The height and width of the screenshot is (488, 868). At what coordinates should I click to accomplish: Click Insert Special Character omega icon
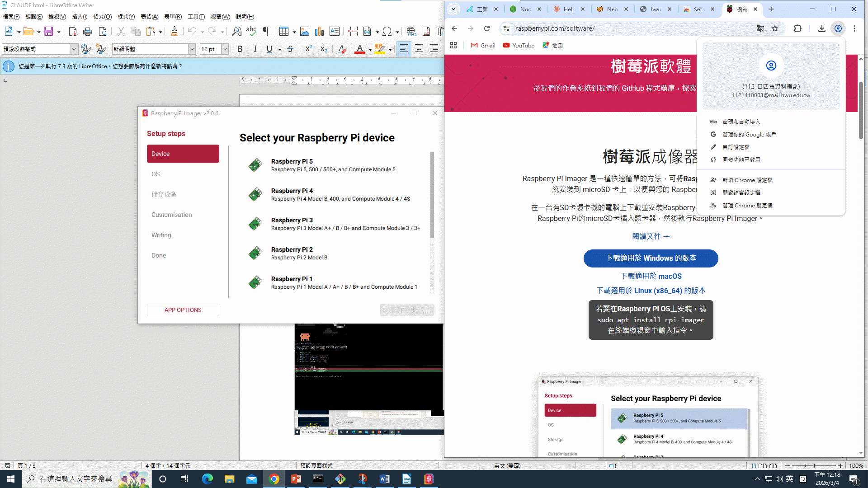click(x=387, y=31)
